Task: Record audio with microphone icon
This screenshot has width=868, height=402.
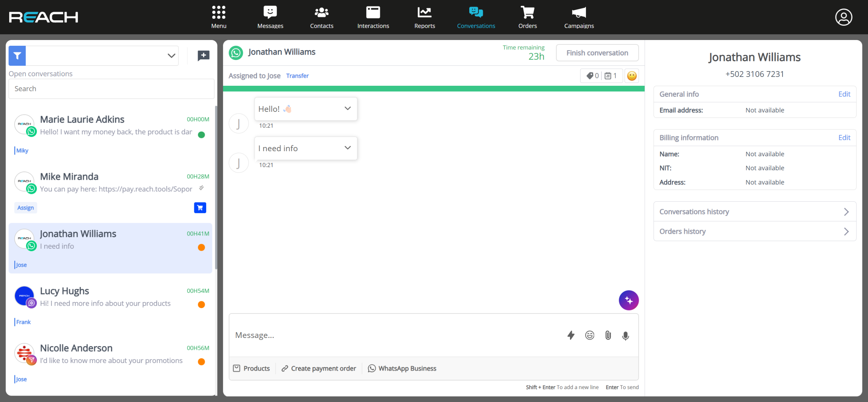Action: pyautogui.click(x=626, y=335)
